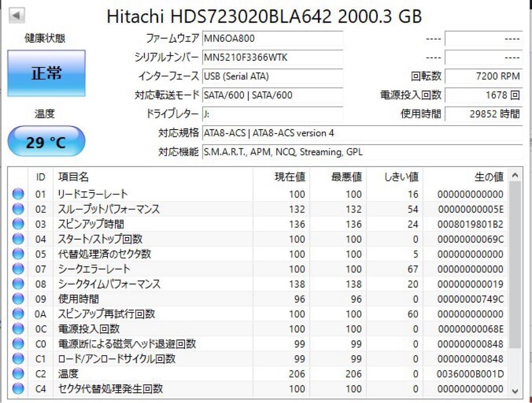Click the SMART list scrollbar thumb

(514, 265)
